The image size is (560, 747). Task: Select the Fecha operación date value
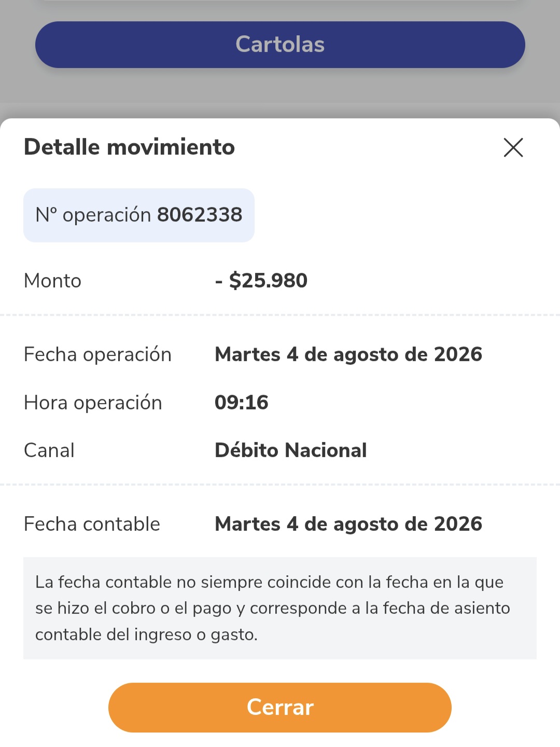coord(348,354)
